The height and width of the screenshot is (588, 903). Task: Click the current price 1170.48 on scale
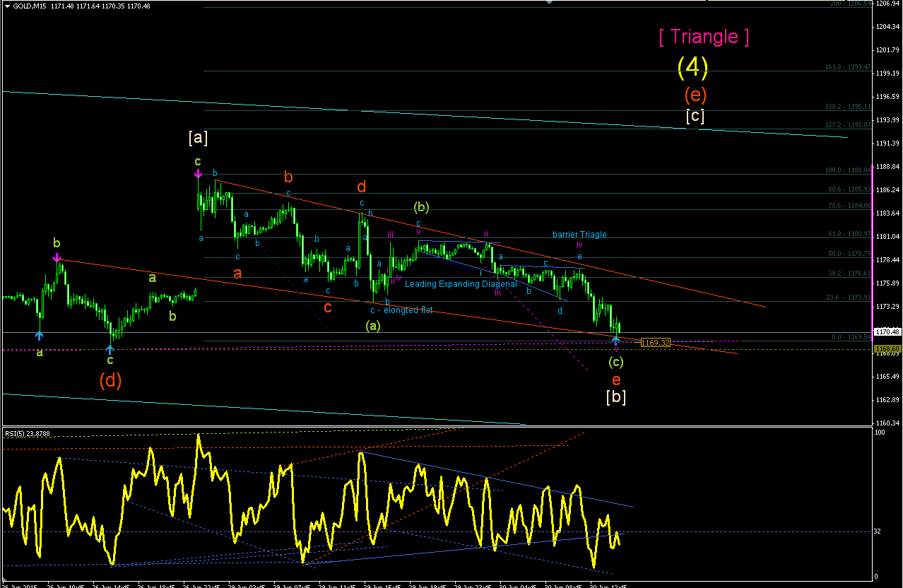[887, 331]
